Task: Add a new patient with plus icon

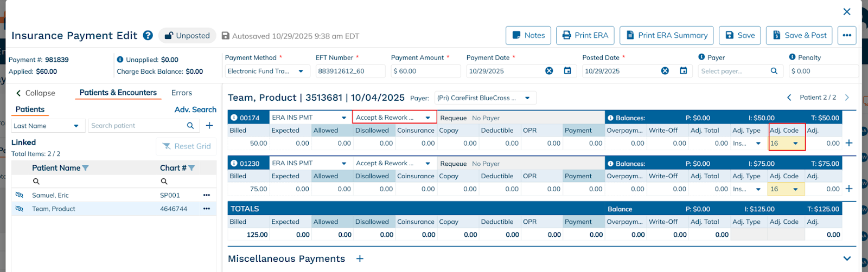Action: [x=209, y=126]
